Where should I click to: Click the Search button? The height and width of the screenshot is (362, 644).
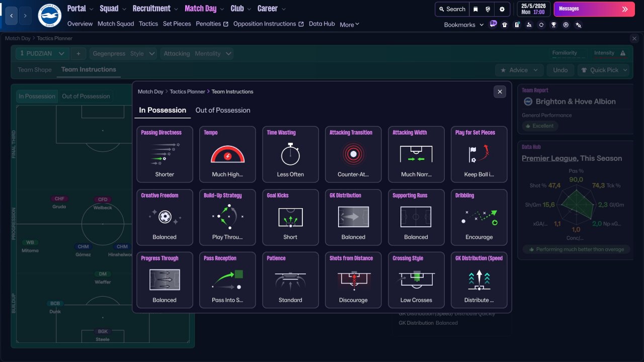tap(452, 9)
